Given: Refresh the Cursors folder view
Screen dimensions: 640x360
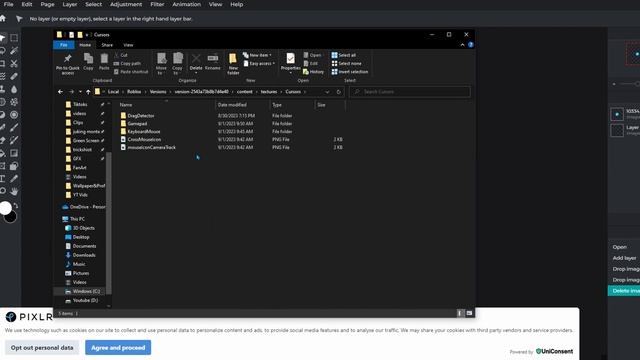Looking at the screenshot, I should tap(338, 92).
